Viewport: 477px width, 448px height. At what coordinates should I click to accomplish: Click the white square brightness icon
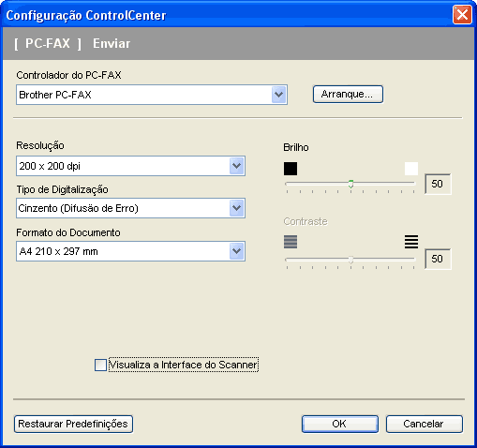[x=411, y=169]
